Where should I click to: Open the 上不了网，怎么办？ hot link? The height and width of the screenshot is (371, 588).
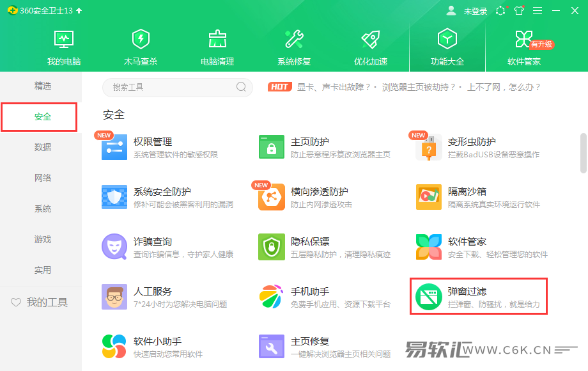coord(503,87)
